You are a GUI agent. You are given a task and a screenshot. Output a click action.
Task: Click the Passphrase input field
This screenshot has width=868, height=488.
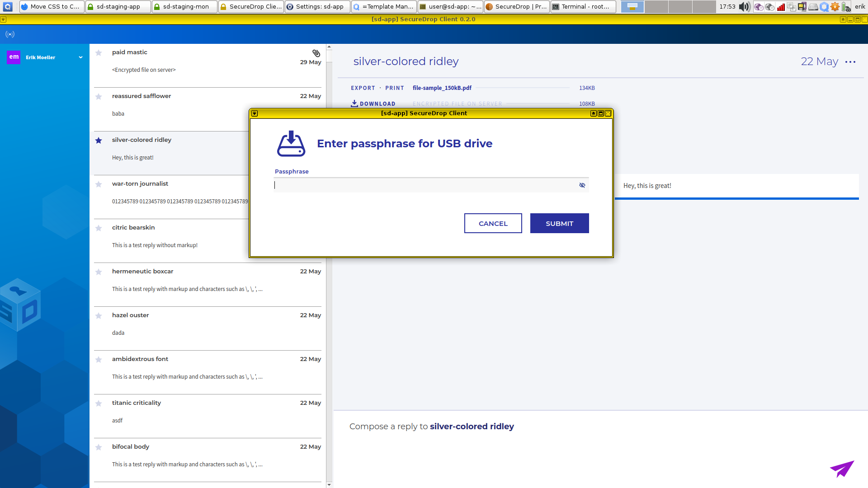[425, 185]
